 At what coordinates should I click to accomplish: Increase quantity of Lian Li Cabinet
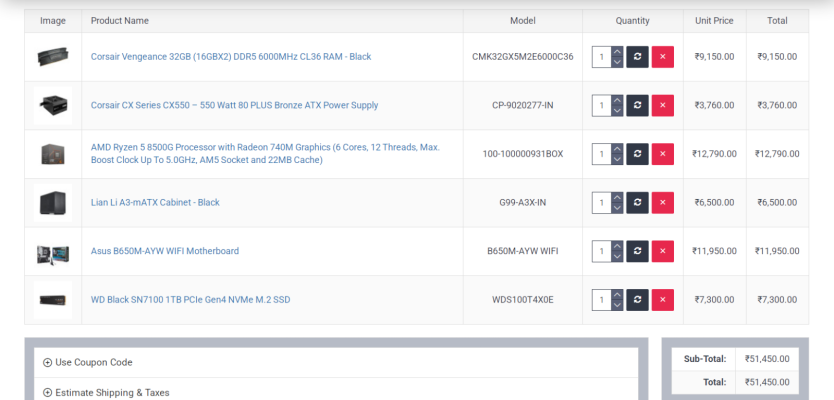tap(617, 197)
